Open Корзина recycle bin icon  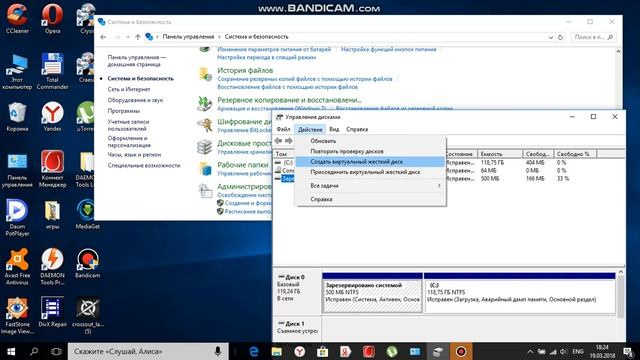[x=17, y=117]
